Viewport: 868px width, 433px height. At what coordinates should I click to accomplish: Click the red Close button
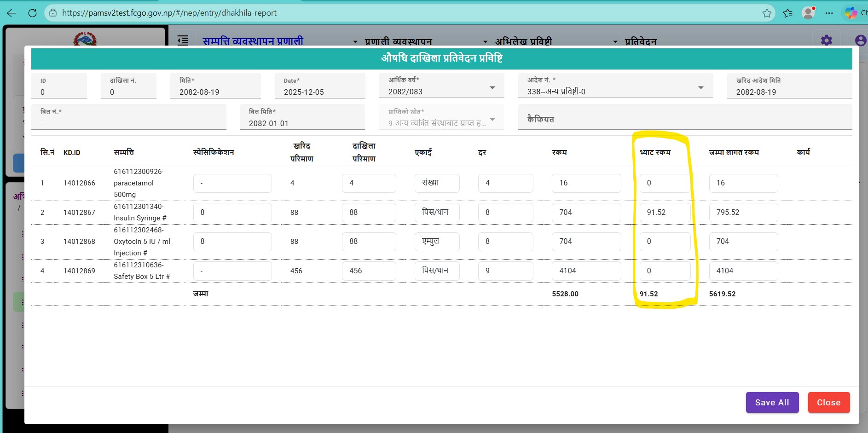829,403
